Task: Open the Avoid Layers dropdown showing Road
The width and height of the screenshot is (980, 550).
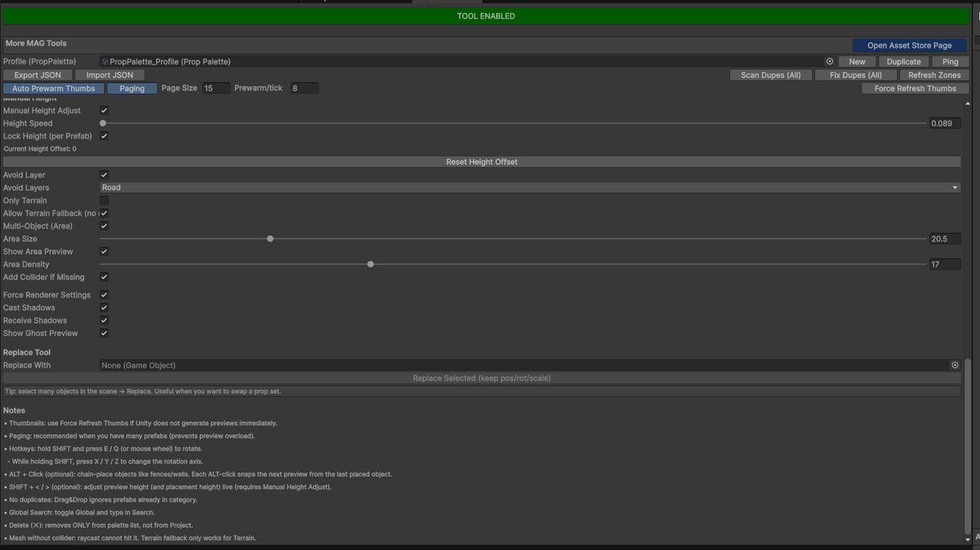Action: point(530,188)
